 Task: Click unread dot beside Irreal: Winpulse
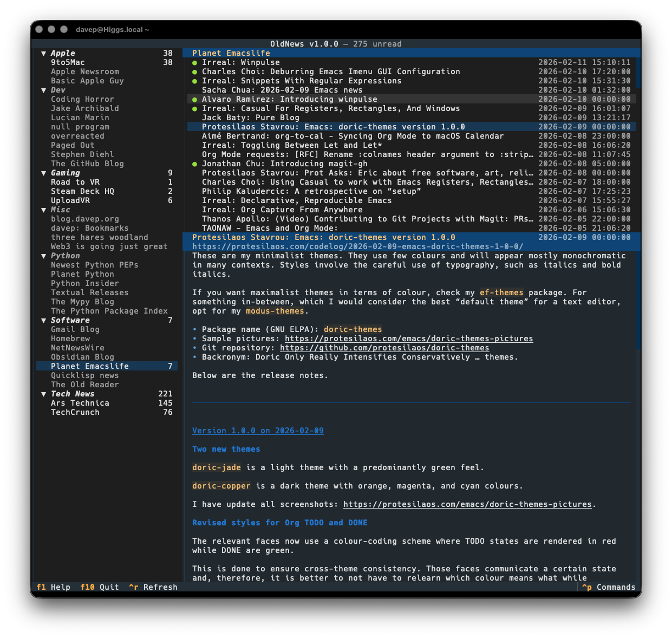pyautogui.click(x=195, y=62)
